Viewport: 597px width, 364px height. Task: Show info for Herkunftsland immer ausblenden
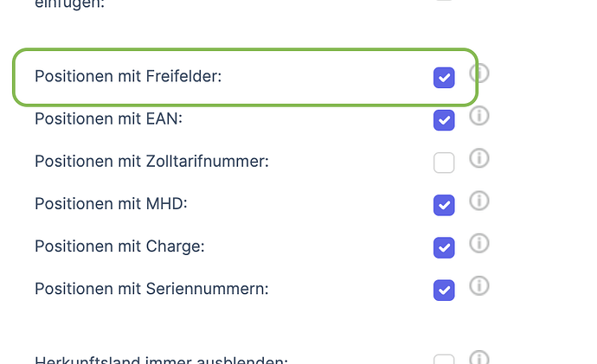(x=479, y=358)
